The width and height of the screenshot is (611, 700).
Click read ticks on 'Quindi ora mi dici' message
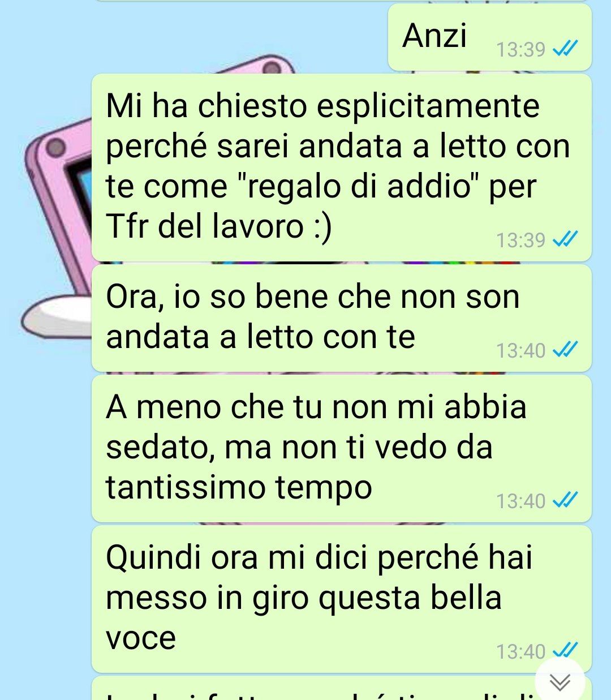click(565, 650)
